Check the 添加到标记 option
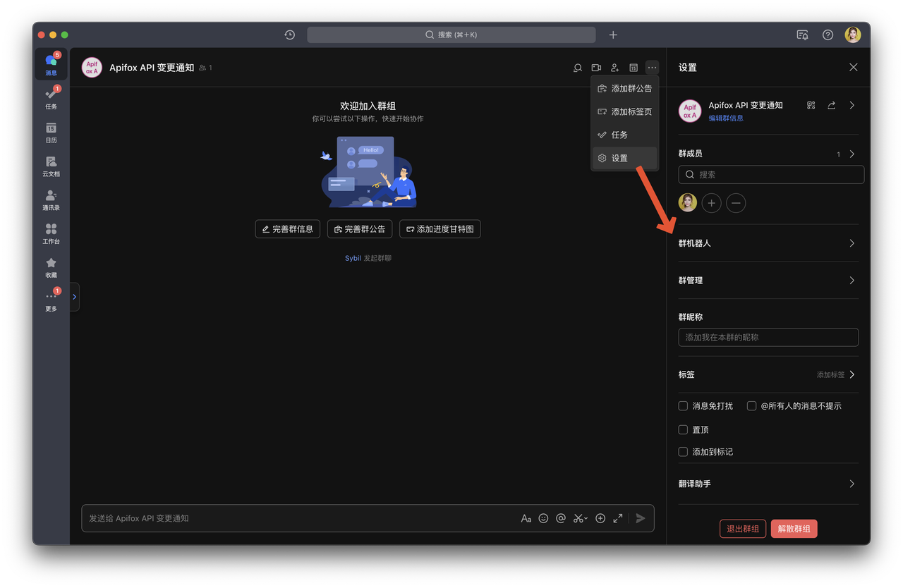 coord(683,452)
